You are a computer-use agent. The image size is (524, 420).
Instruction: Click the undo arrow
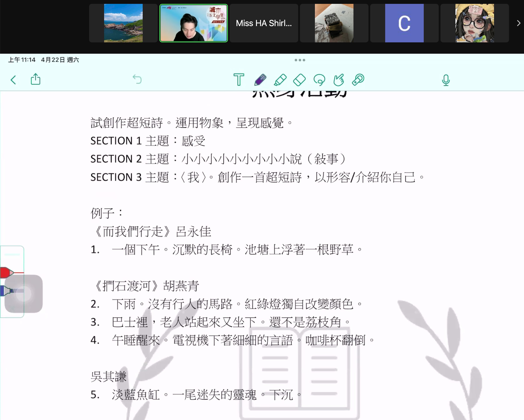pyautogui.click(x=137, y=79)
